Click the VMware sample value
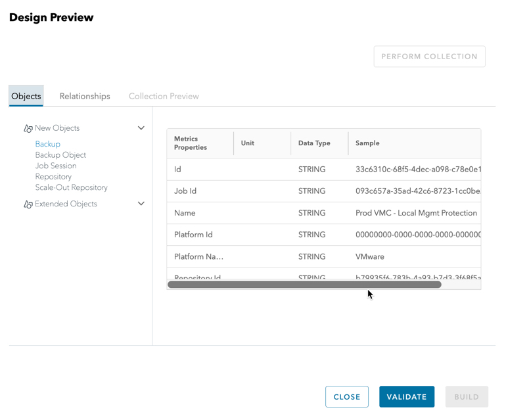The height and width of the screenshot is (420, 506). click(x=370, y=256)
